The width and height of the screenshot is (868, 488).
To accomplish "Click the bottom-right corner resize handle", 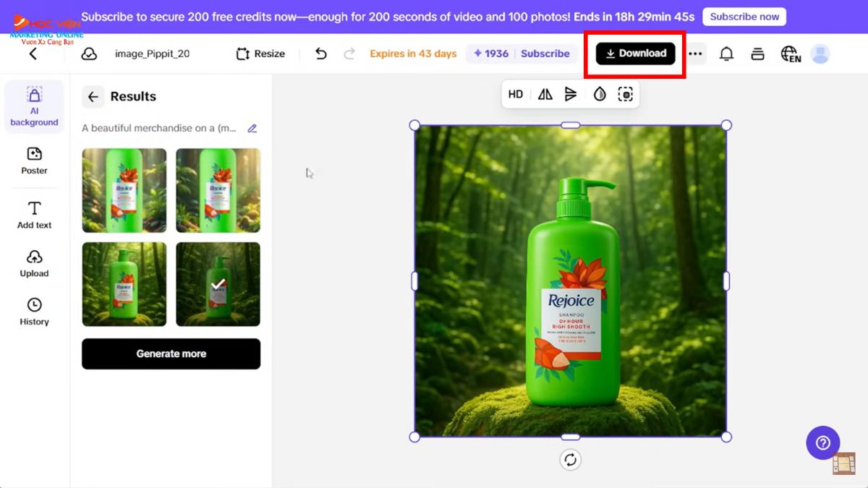I will (726, 437).
